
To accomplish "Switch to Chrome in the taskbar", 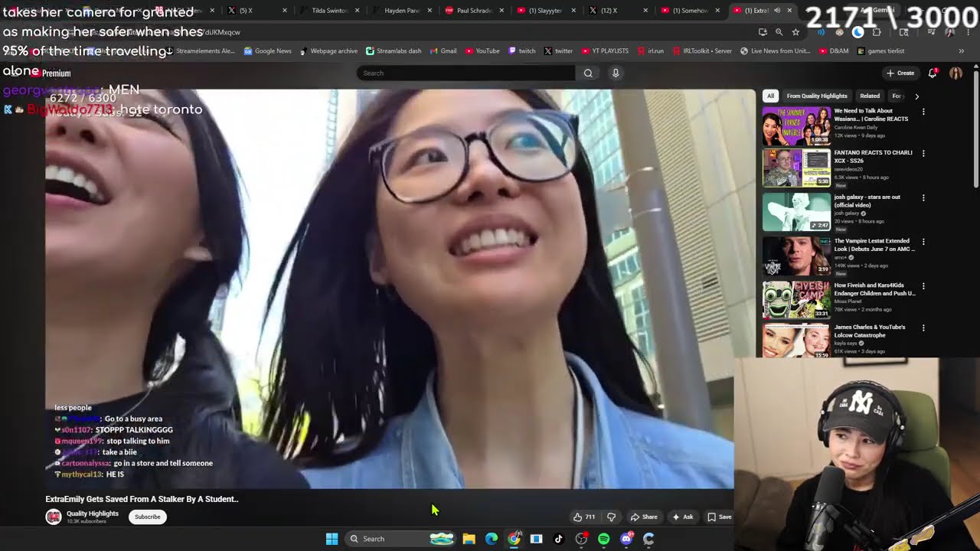I will point(514,539).
